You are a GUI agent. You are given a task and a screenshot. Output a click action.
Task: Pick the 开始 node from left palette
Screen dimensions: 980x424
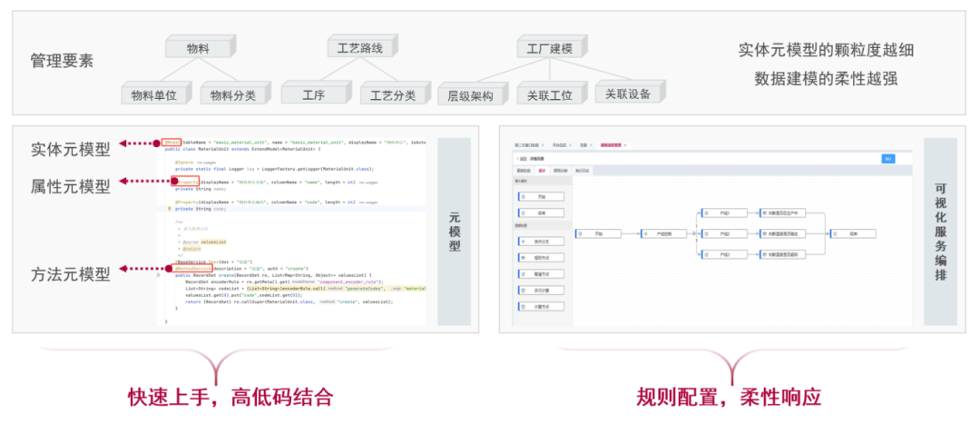pos(539,196)
